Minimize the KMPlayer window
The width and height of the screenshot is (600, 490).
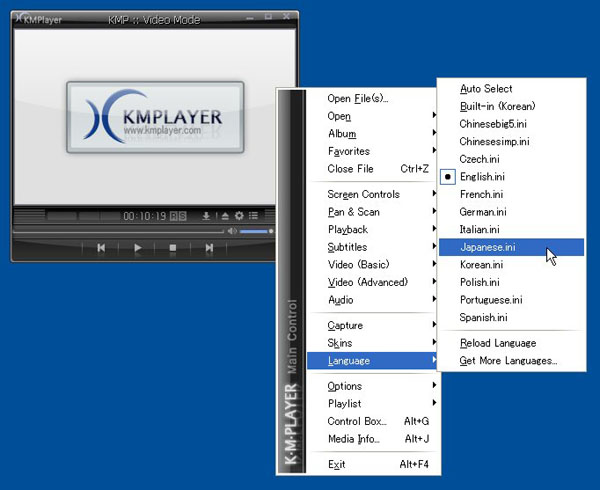(250, 18)
